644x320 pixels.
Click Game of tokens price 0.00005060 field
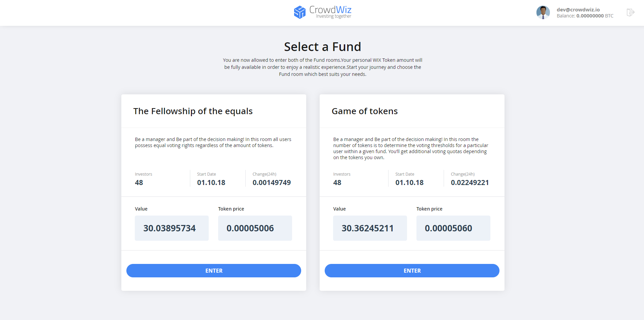453,228
